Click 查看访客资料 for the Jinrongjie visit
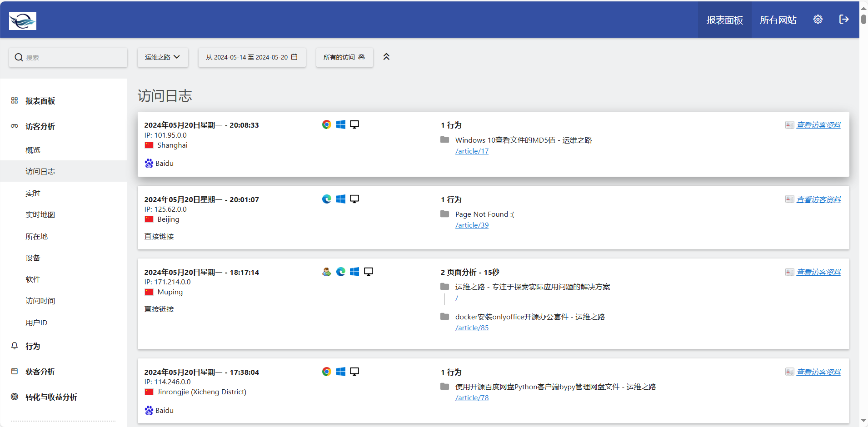868x427 pixels. [x=818, y=372]
